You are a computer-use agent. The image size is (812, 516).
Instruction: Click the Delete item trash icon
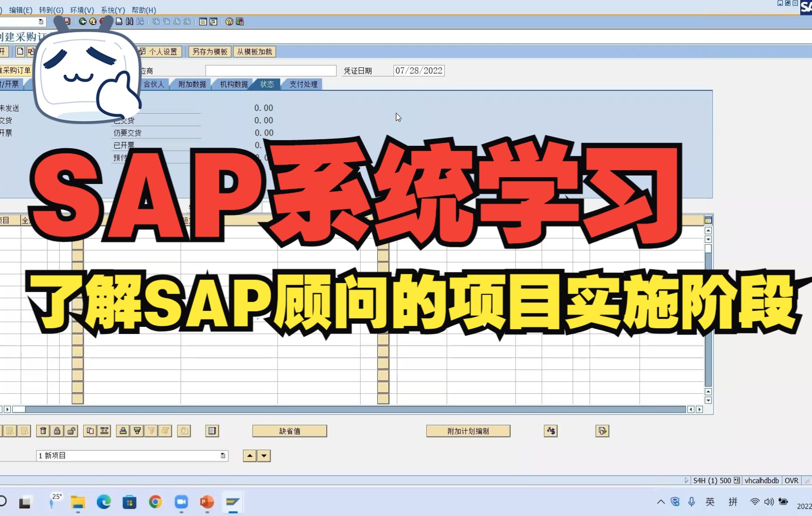pos(43,431)
